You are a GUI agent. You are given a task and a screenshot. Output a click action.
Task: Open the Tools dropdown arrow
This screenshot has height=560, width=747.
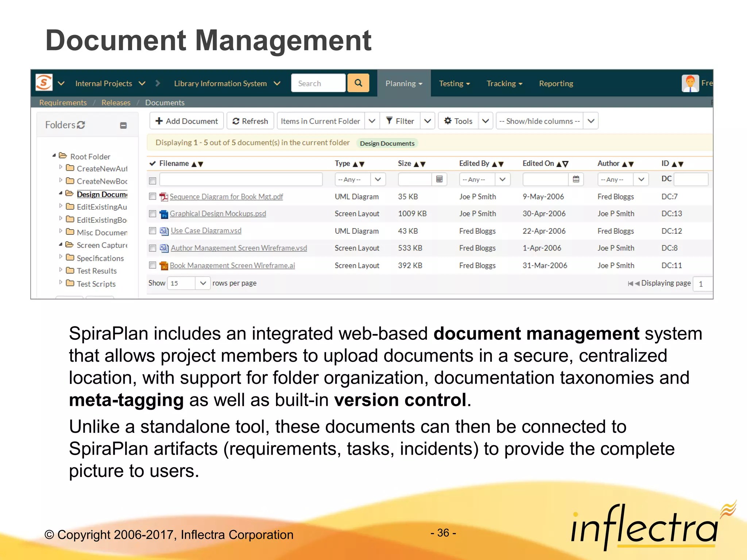tap(485, 121)
